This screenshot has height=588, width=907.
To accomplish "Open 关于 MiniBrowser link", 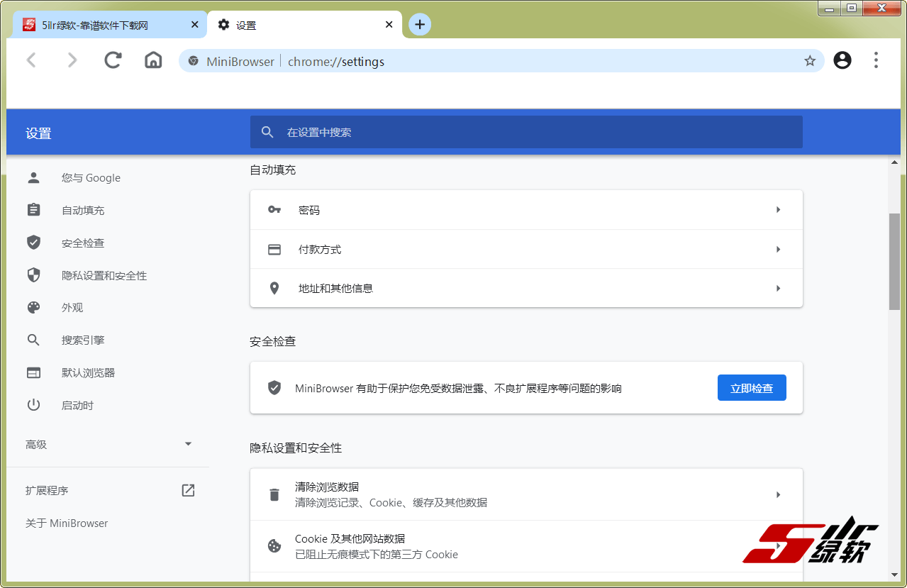I will point(67,523).
